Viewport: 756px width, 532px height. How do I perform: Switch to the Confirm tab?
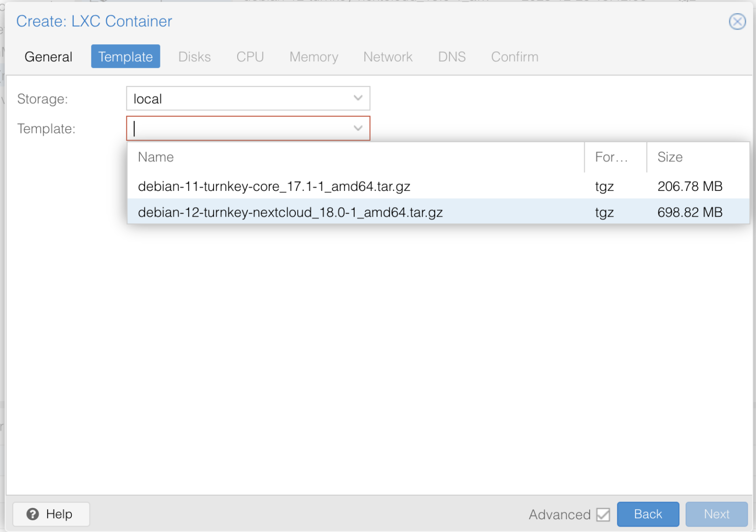coord(514,57)
